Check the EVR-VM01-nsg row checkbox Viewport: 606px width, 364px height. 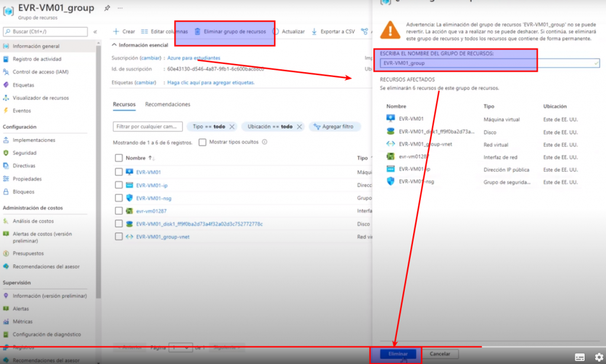(118, 198)
